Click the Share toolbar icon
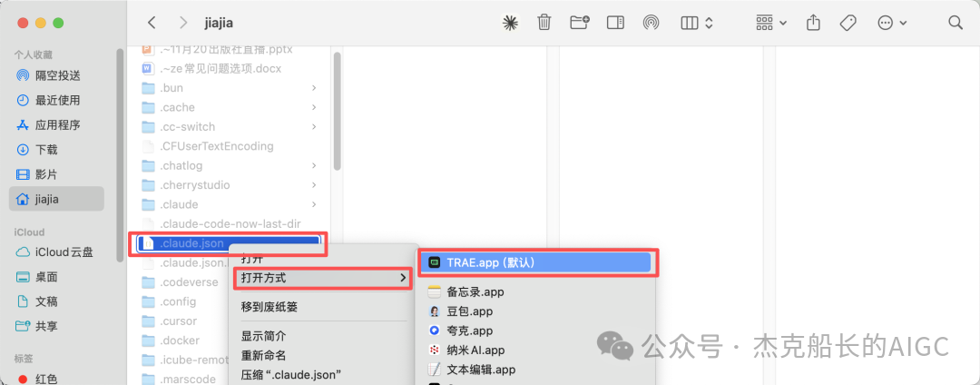The height and width of the screenshot is (385, 980). pos(812,23)
